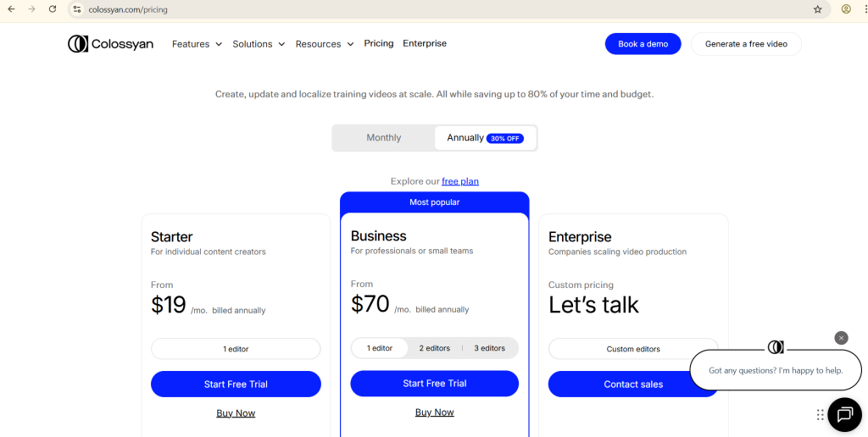
Task: Bookmark this page with the star icon
Action: point(818,9)
